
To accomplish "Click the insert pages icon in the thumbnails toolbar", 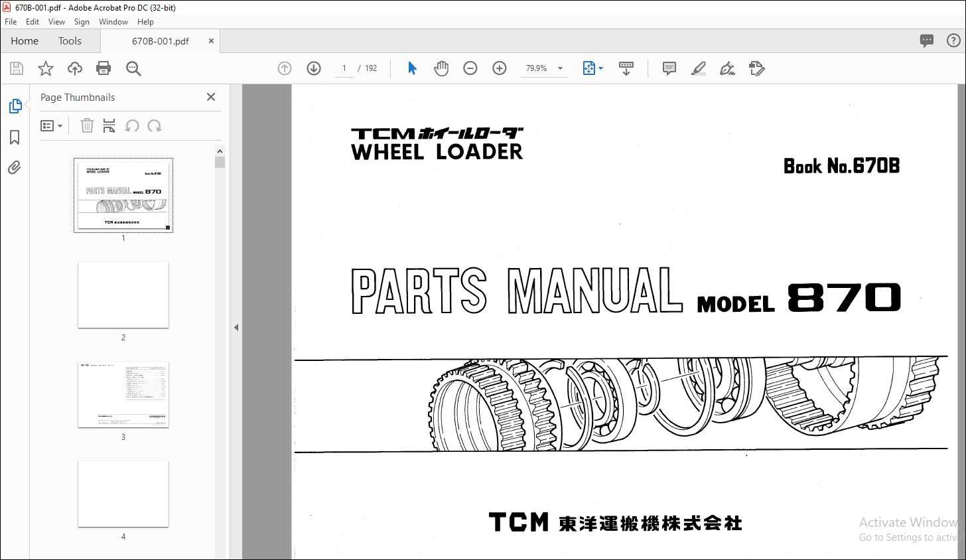I will [x=109, y=125].
